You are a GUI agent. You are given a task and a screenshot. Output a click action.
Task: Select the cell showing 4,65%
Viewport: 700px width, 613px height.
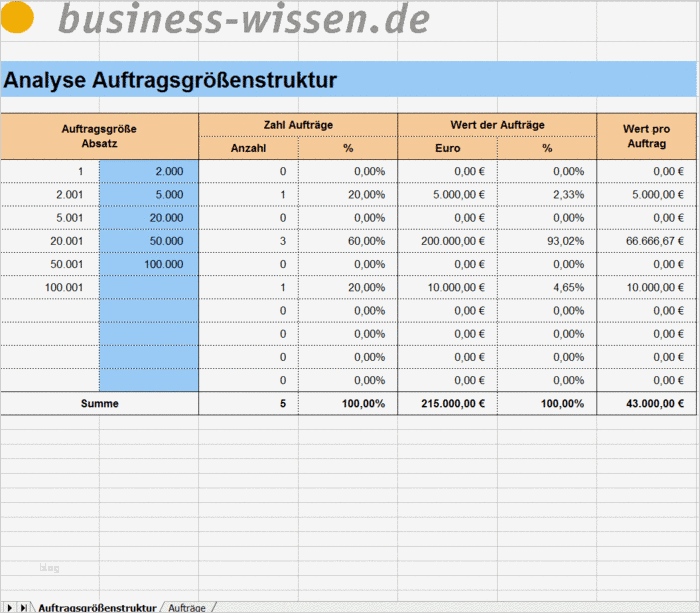click(x=547, y=288)
